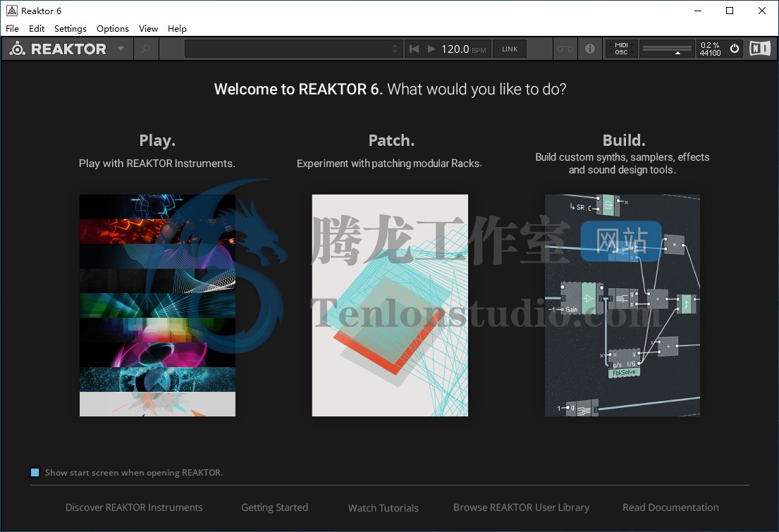Minimize the Reaktor 6 window
Viewport: 779px width, 532px height.
[697, 11]
